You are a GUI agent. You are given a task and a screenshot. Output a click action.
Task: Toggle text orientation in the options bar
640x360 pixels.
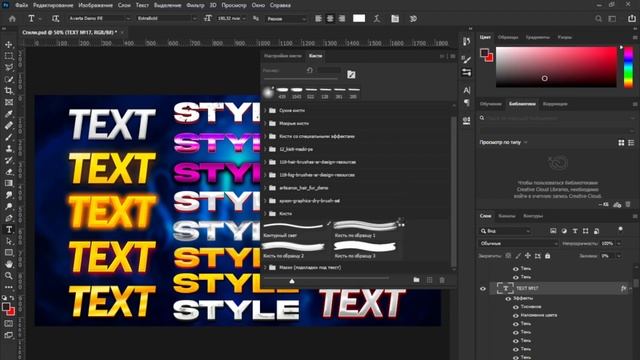tap(56, 18)
